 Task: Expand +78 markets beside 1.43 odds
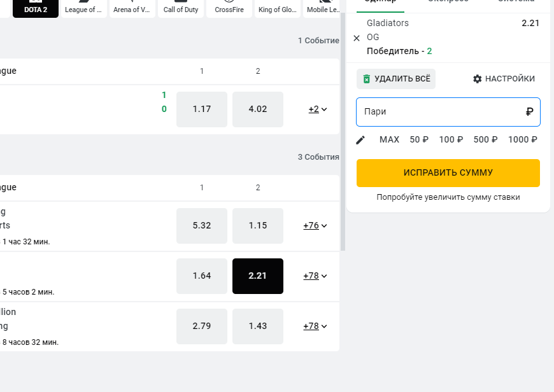pos(315,326)
